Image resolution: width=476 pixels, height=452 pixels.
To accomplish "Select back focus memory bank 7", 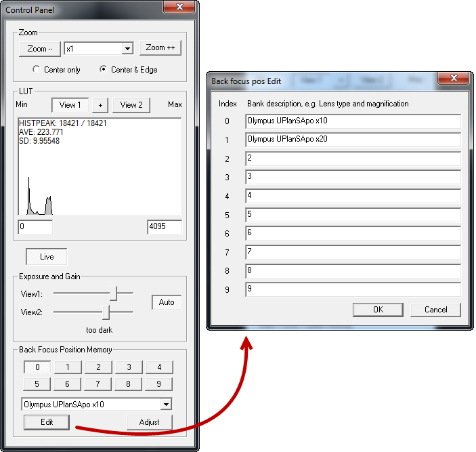I will pos(98,384).
